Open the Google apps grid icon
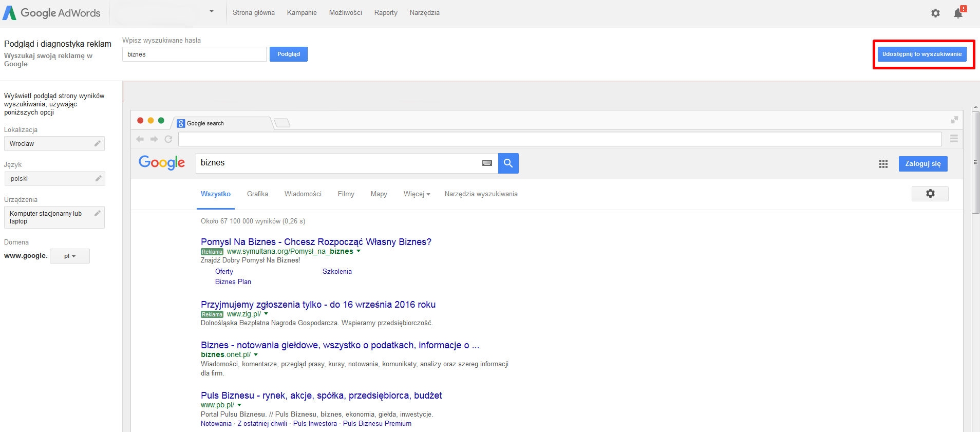Viewport: 980px width, 432px height. pyautogui.click(x=883, y=164)
